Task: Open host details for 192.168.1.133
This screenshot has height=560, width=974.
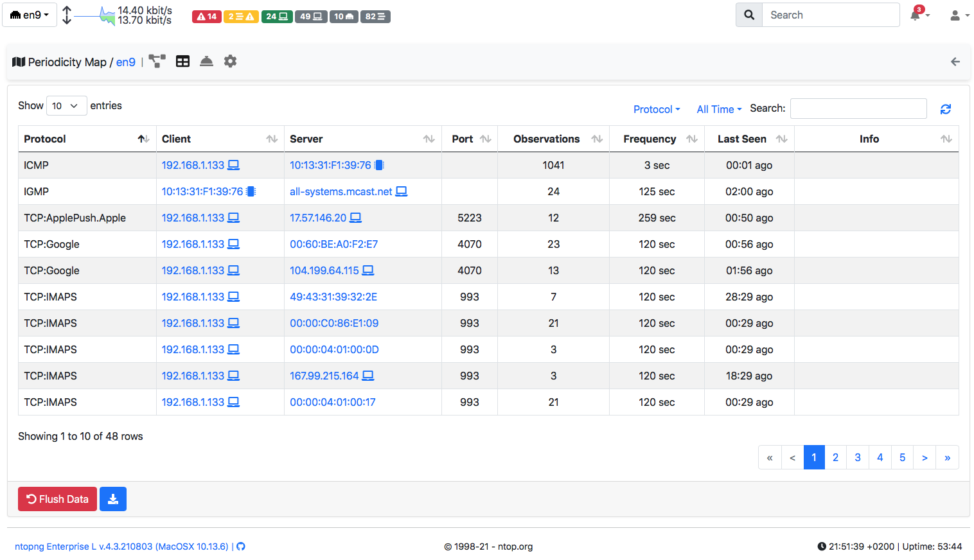Action: (x=193, y=165)
